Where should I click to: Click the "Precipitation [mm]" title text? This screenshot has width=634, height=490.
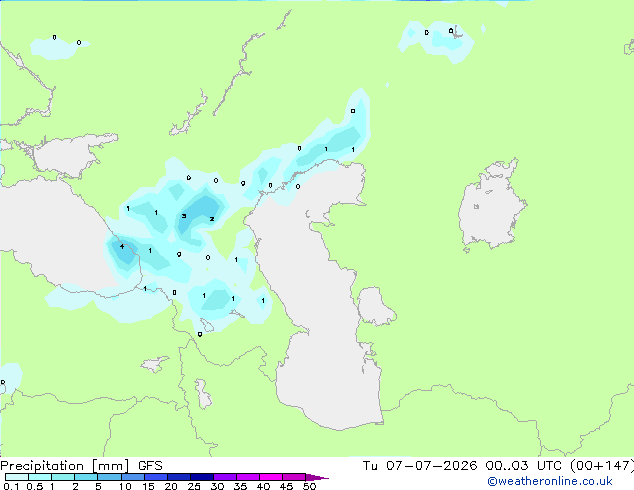[x=65, y=466]
